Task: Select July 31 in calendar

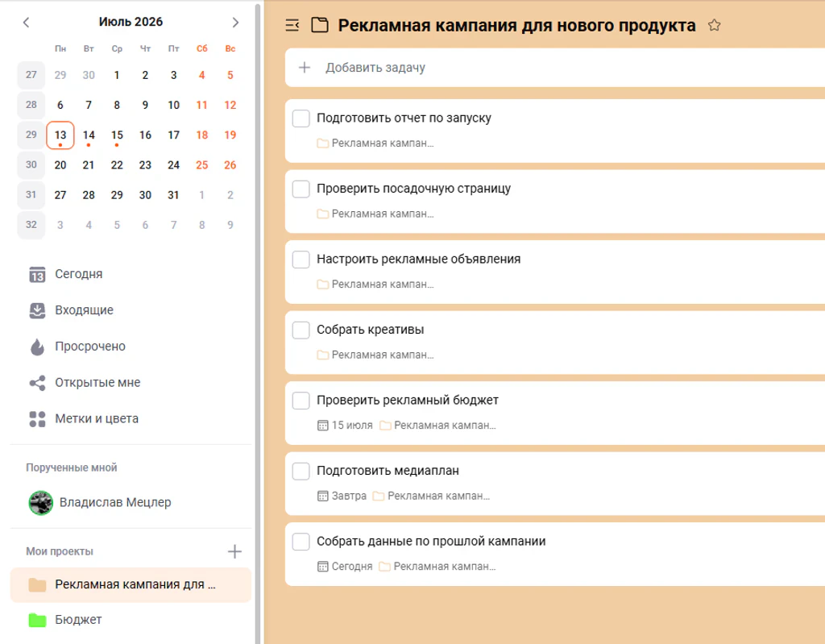Action: coord(173,195)
